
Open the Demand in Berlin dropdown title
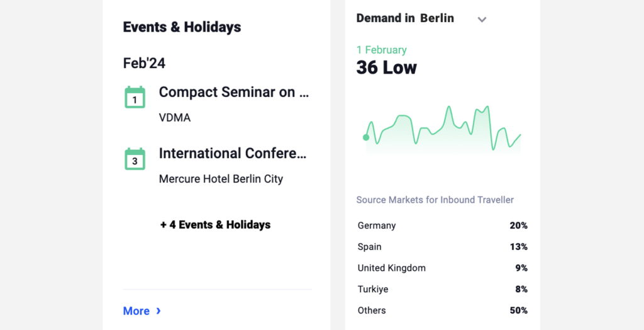coord(405,18)
